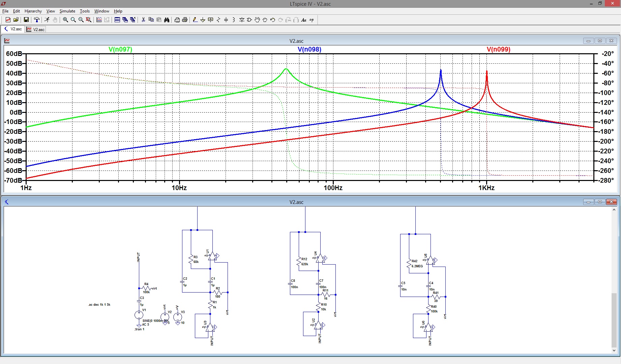Open the Help menu
The height and width of the screenshot is (364, 621).
click(x=118, y=11)
